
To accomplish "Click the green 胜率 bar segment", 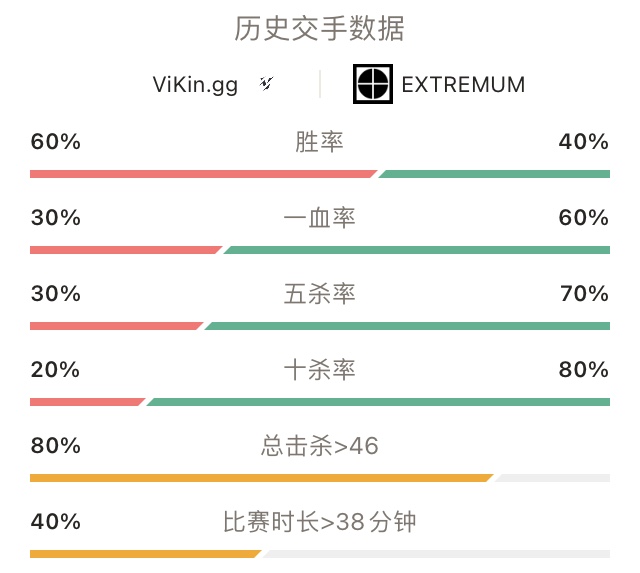I will 494,174.
